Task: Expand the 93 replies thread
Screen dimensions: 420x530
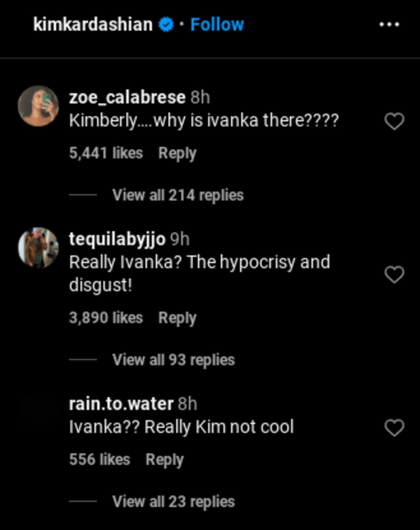Action: (173, 359)
